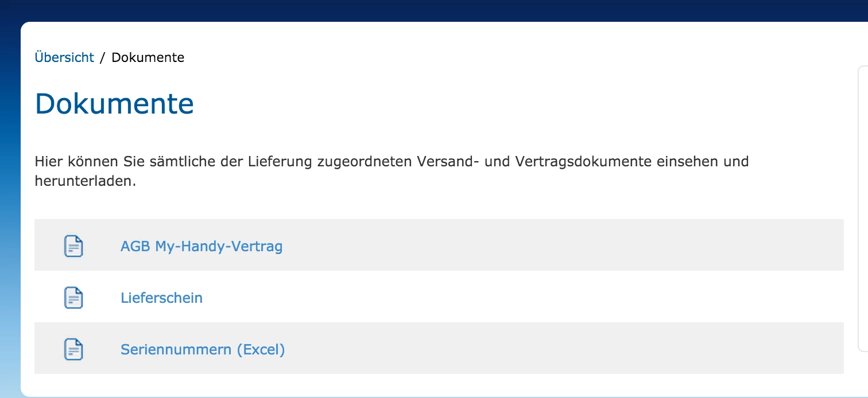Click the partially visible panel on the right edge
This screenshot has width=868, height=398.
point(862,206)
